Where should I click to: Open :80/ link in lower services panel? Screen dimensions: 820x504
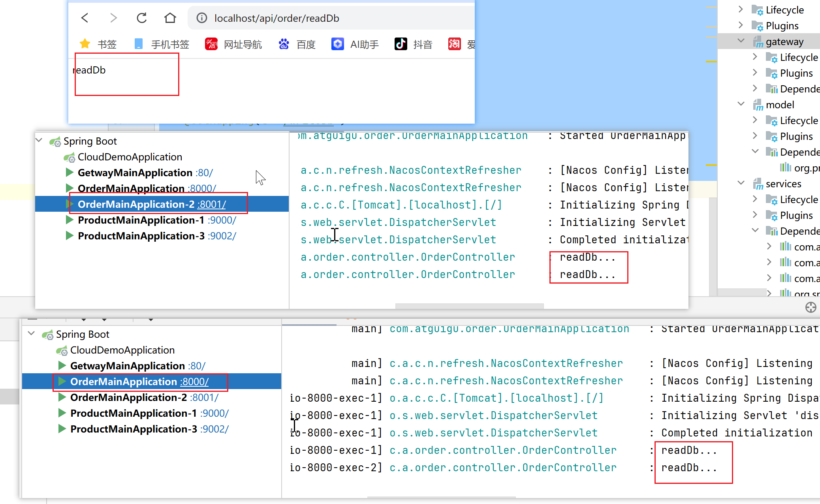(197, 366)
